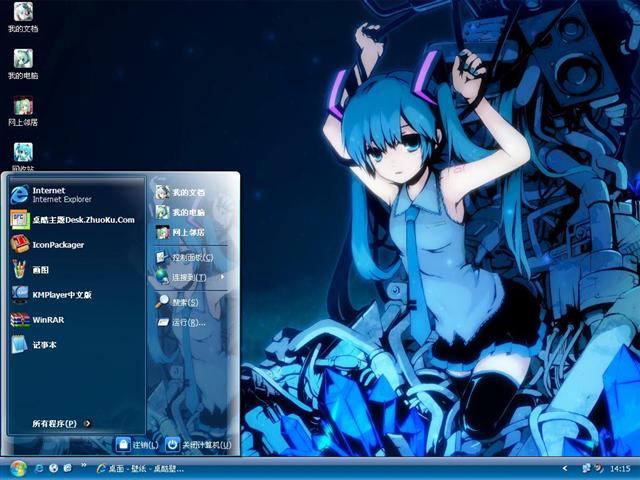The image size is (640, 480).
Task: Open 运行(R)... run dialog entry
Action: pyautogui.click(x=186, y=322)
